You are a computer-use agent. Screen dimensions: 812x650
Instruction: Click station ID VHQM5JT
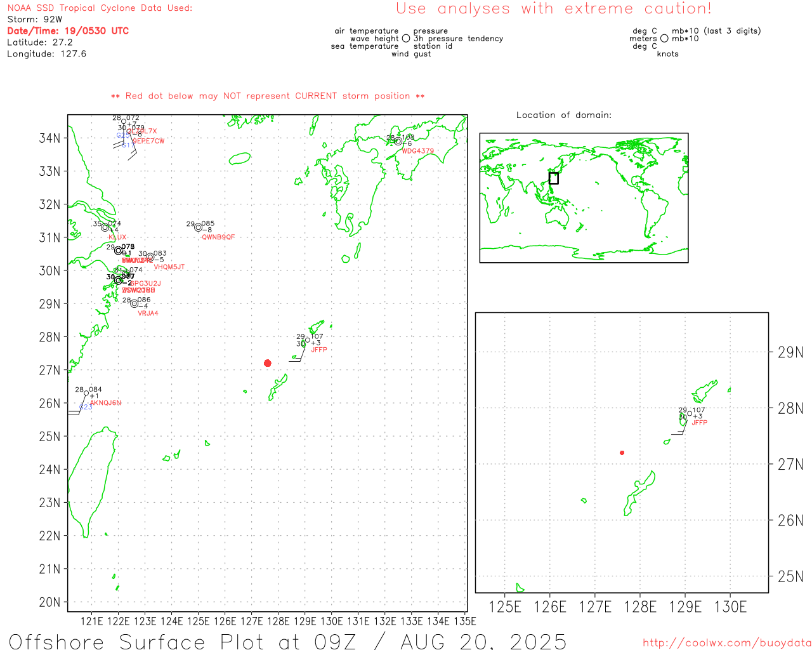[x=169, y=267]
